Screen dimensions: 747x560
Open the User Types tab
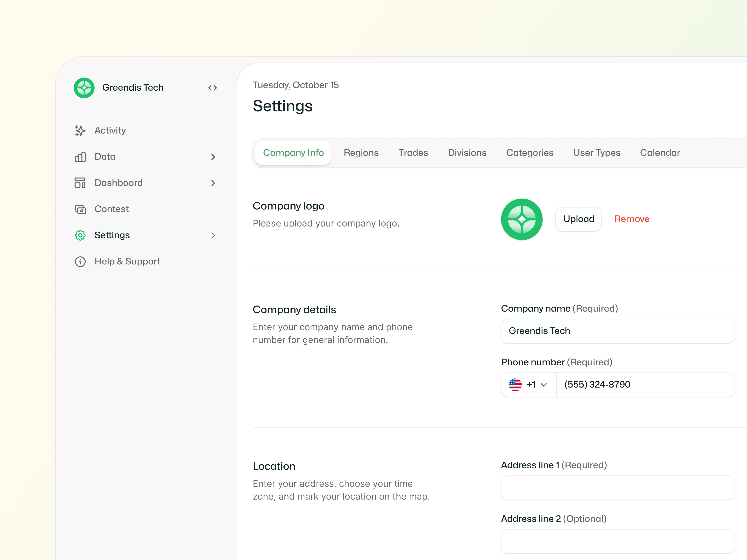point(596,153)
